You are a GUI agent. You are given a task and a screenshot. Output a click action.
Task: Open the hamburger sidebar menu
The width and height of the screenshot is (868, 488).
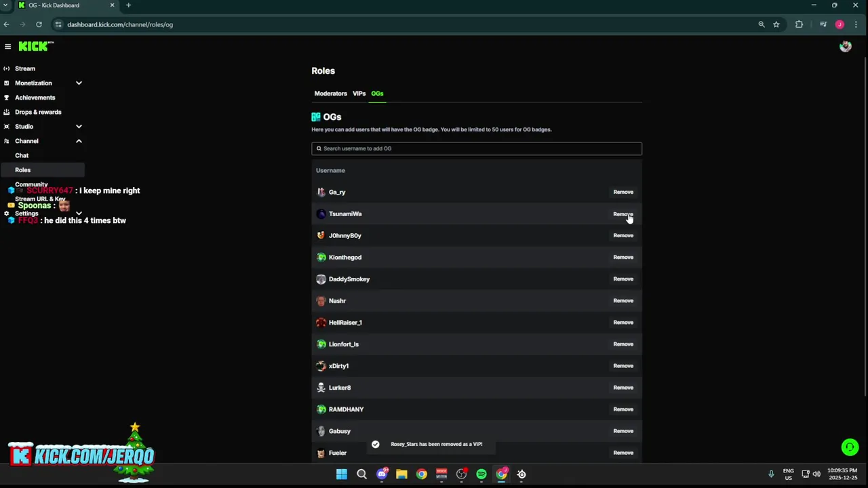click(7, 46)
